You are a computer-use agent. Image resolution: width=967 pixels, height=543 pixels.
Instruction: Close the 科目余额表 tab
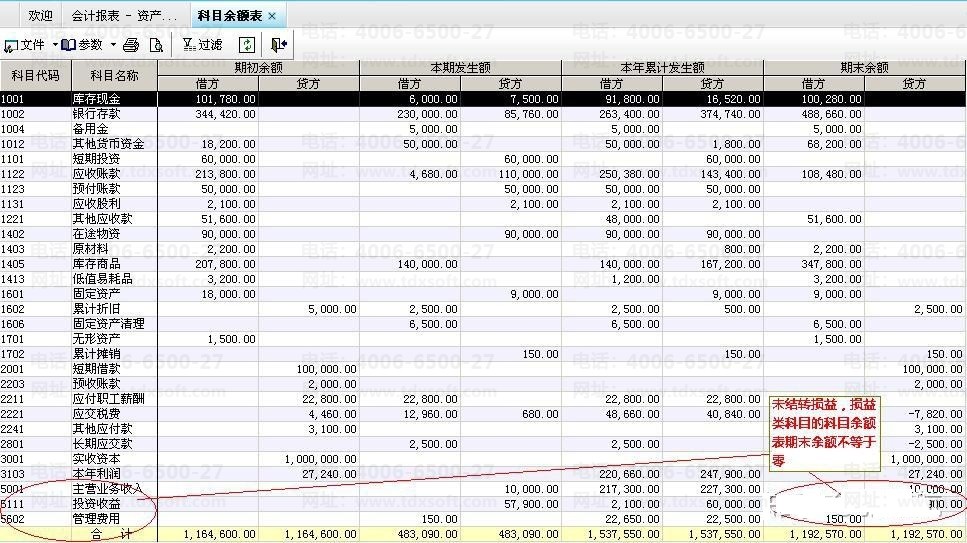pyautogui.click(x=272, y=16)
